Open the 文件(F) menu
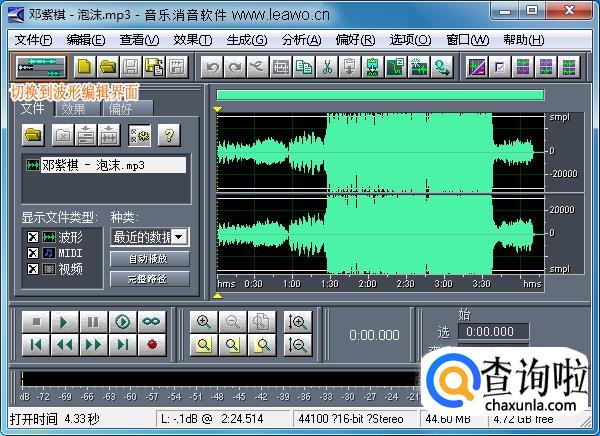This screenshot has width=600, height=436. [x=33, y=40]
